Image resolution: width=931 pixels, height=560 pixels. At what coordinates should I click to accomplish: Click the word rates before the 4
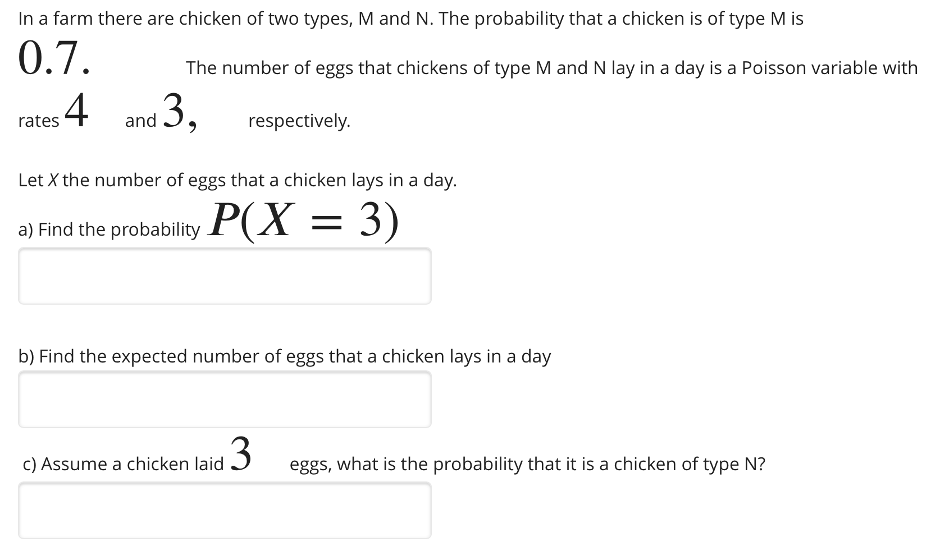pyautogui.click(x=38, y=120)
